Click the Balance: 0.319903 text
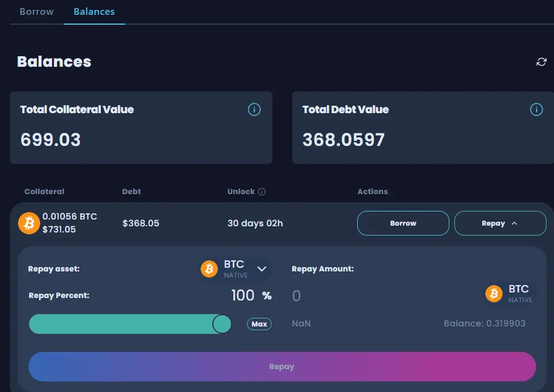554x392 pixels. (485, 323)
